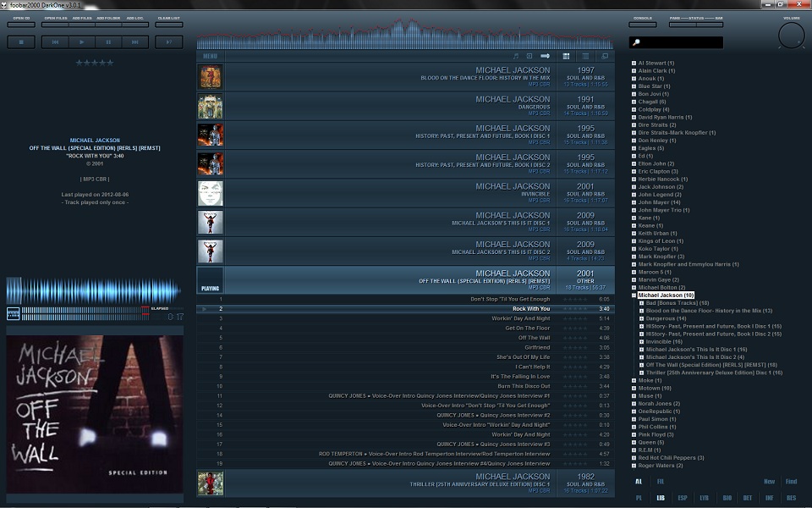Click the Open CD button
The image size is (812, 508).
coord(21,24)
